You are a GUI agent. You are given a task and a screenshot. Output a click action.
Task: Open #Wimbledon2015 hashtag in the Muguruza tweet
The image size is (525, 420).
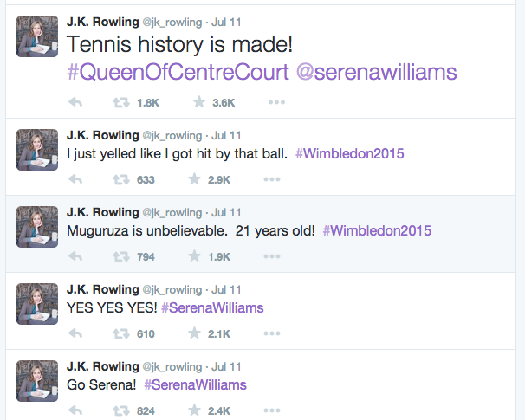[x=377, y=230]
